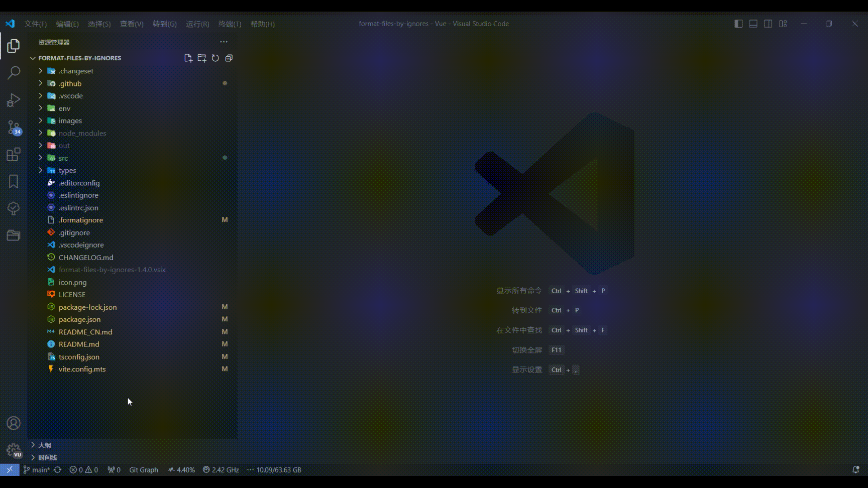Open Customize Layout icon
The image size is (868, 488).
[783, 24]
